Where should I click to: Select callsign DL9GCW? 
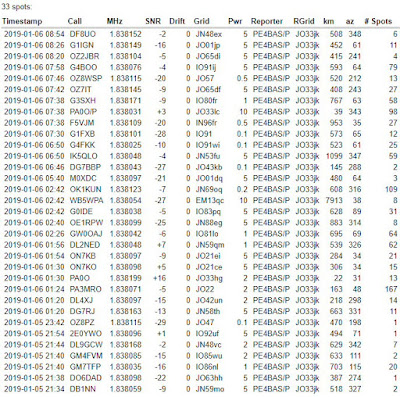[x=86, y=344]
